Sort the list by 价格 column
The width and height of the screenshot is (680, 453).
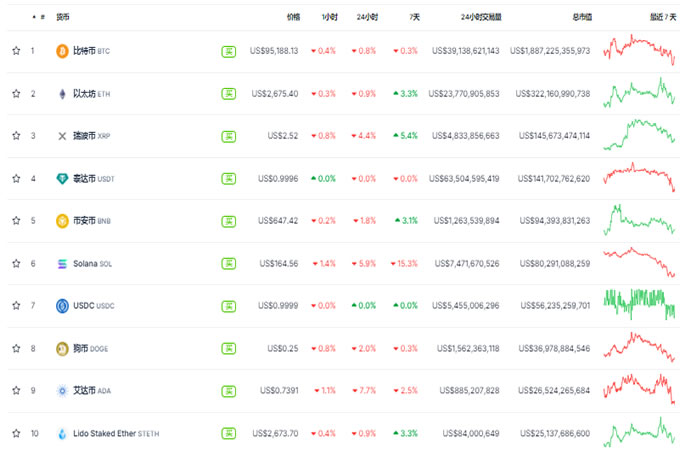coord(292,17)
